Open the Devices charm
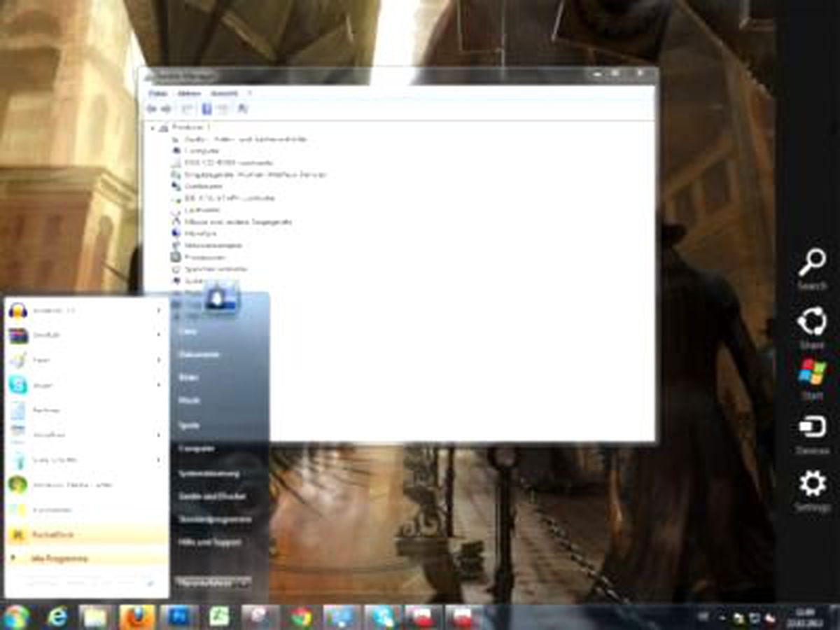The width and height of the screenshot is (840, 630). [x=812, y=435]
